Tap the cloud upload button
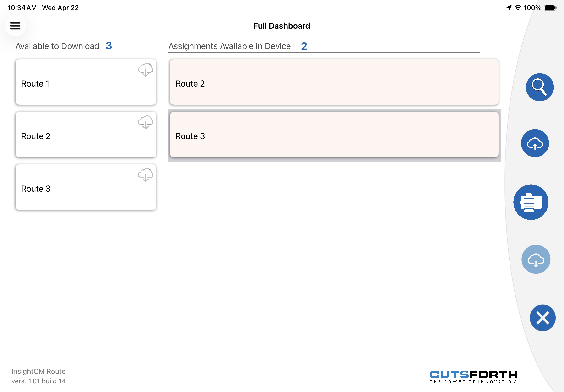 pyautogui.click(x=535, y=143)
